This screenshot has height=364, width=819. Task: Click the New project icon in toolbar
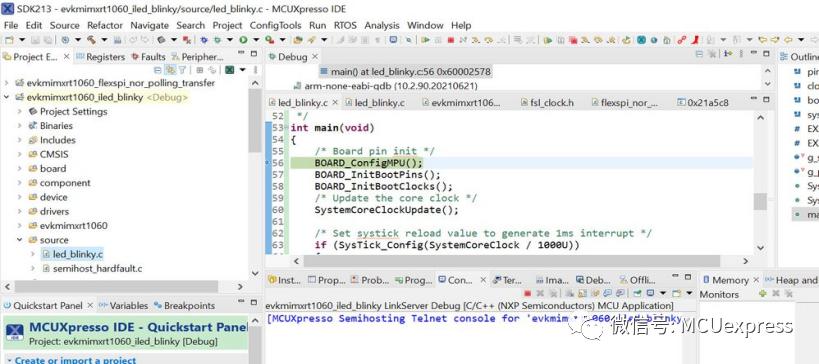coord(9,40)
